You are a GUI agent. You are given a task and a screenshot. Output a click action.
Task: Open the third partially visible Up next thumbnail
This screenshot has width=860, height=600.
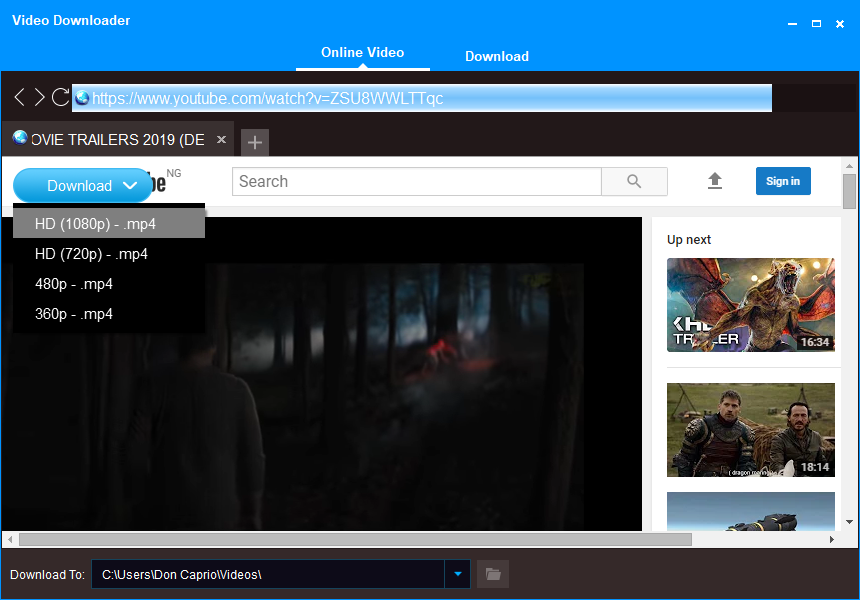coord(751,511)
